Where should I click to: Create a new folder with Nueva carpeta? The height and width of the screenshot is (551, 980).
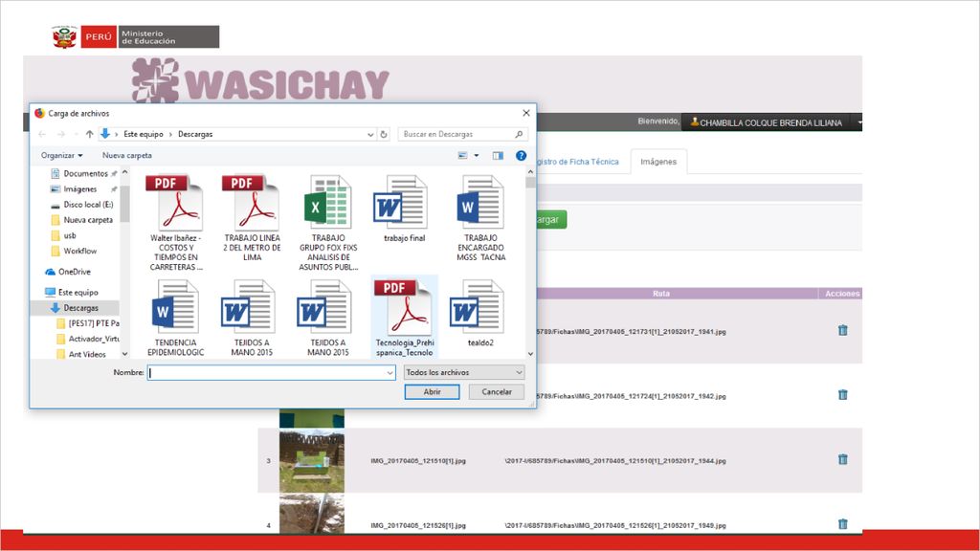(127, 156)
